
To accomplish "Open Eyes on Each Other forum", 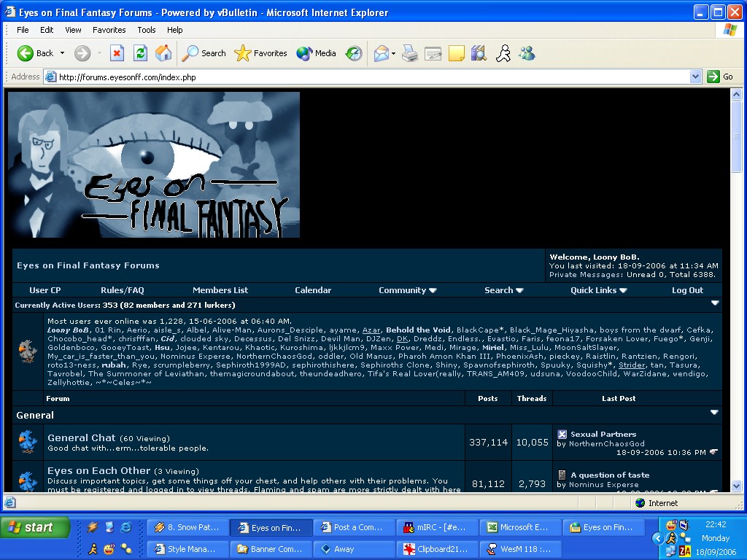I will (98, 470).
